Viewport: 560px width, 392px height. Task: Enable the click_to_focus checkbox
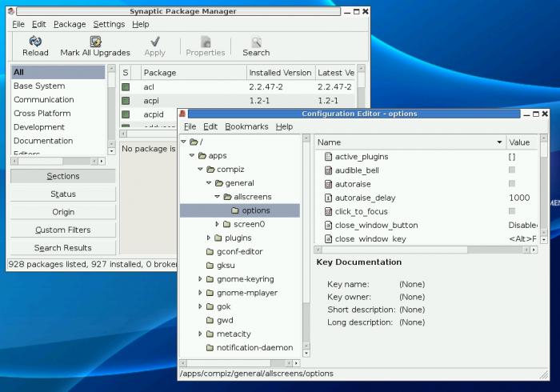click(512, 211)
